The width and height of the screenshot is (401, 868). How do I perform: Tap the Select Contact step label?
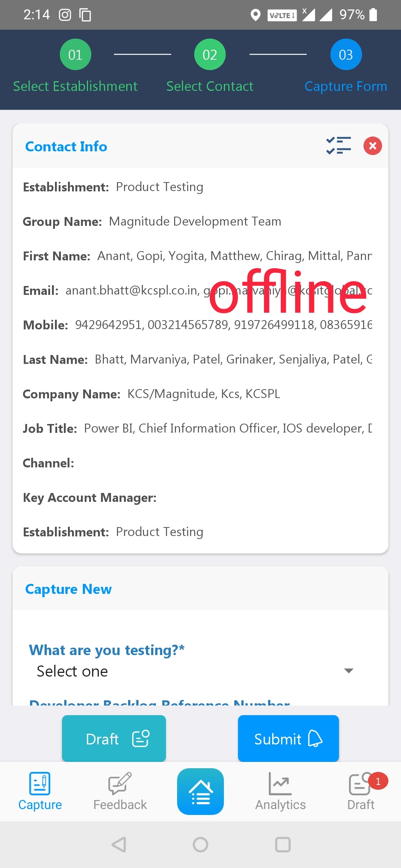[210, 86]
